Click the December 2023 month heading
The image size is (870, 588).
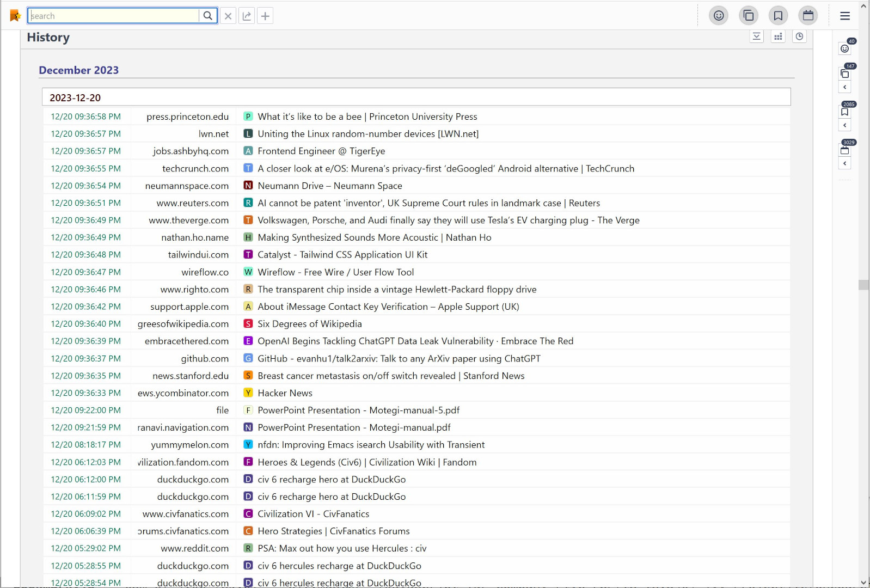pyautogui.click(x=79, y=70)
